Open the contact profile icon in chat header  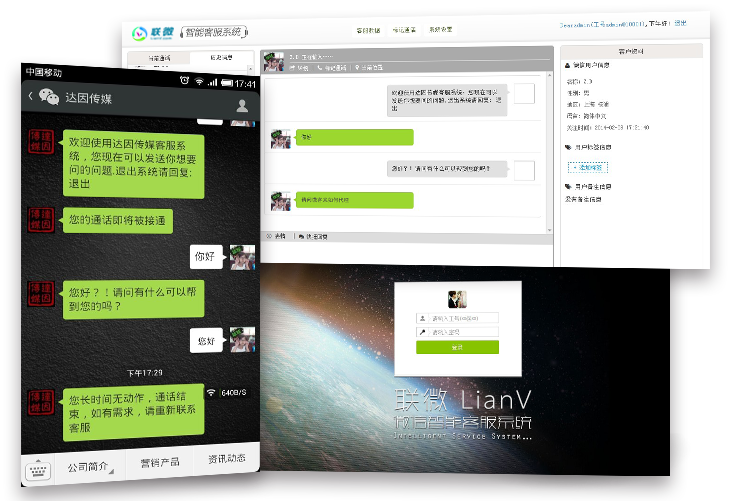coord(242,105)
